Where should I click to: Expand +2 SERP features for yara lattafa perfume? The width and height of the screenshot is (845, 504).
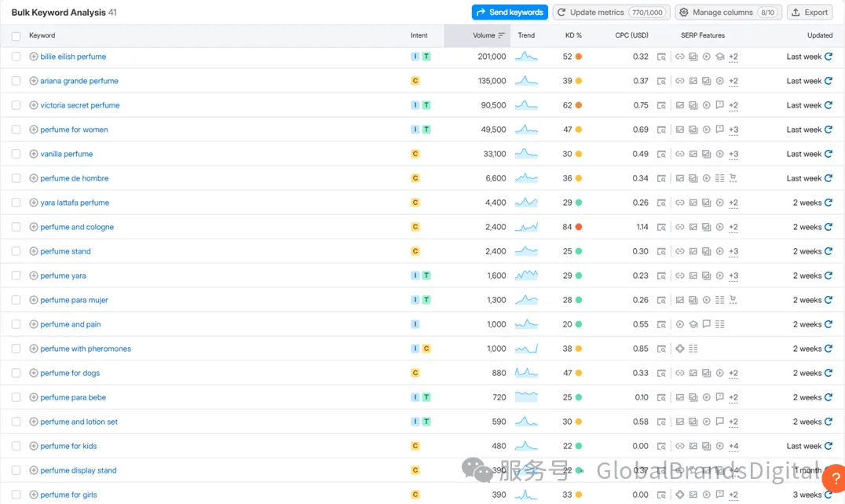(x=733, y=203)
